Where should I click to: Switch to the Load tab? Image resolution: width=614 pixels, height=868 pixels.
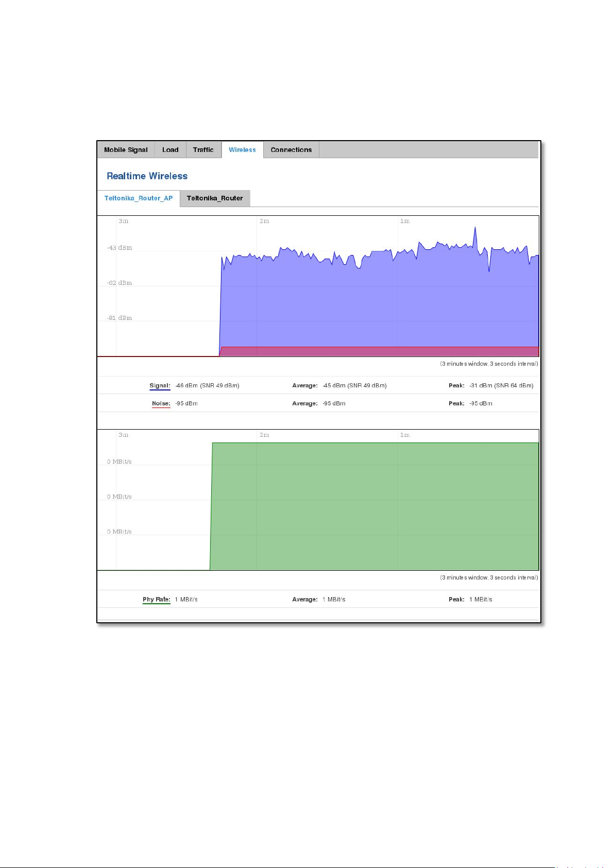click(170, 150)
